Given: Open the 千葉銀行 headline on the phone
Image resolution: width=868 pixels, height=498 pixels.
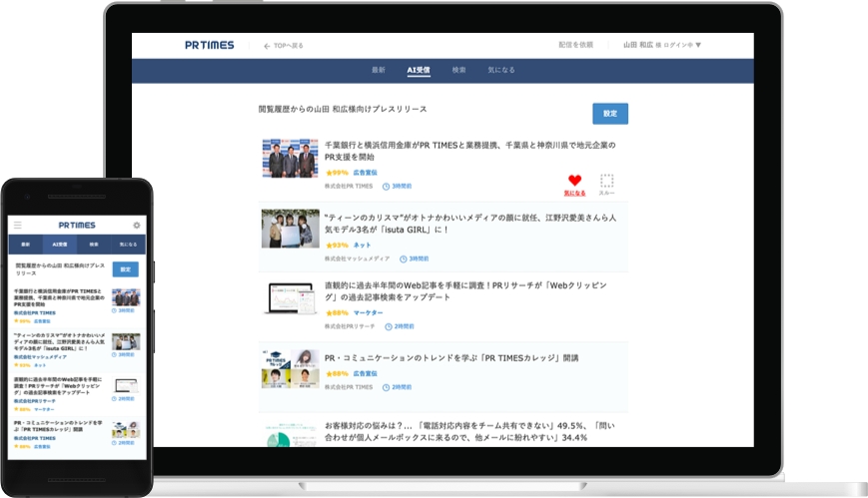Looking at the screenshot, I should 59,297.
